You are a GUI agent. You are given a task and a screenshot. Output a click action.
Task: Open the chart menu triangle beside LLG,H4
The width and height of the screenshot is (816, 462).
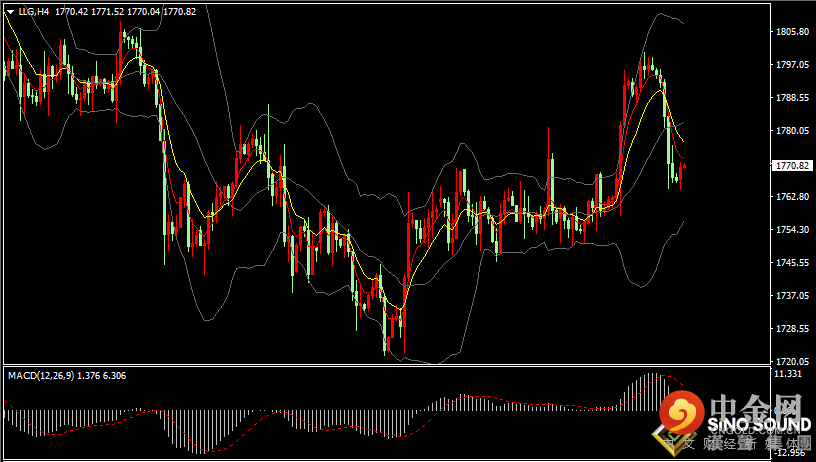(10, 11)
